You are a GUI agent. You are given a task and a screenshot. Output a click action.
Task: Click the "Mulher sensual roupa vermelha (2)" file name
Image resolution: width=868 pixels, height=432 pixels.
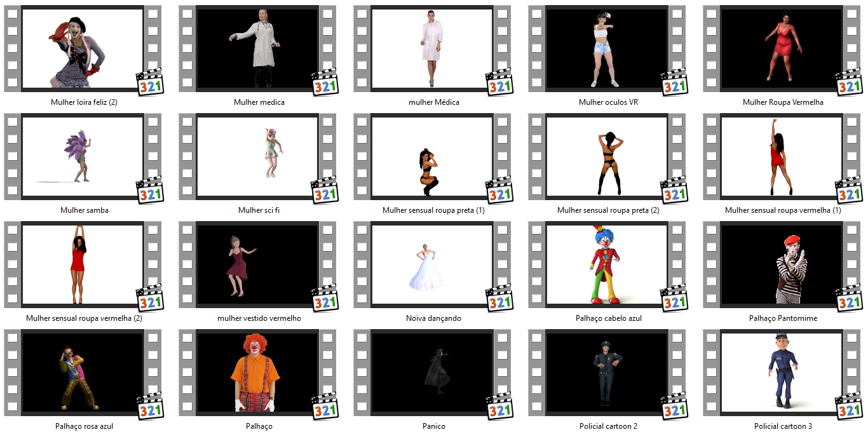pos(84,318)
